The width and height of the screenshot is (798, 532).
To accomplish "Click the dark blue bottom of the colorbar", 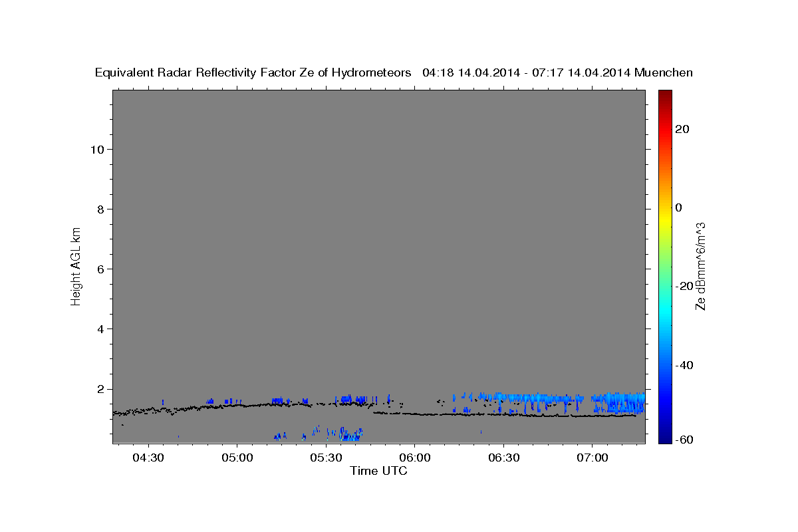I will click(x=664, y=438).
